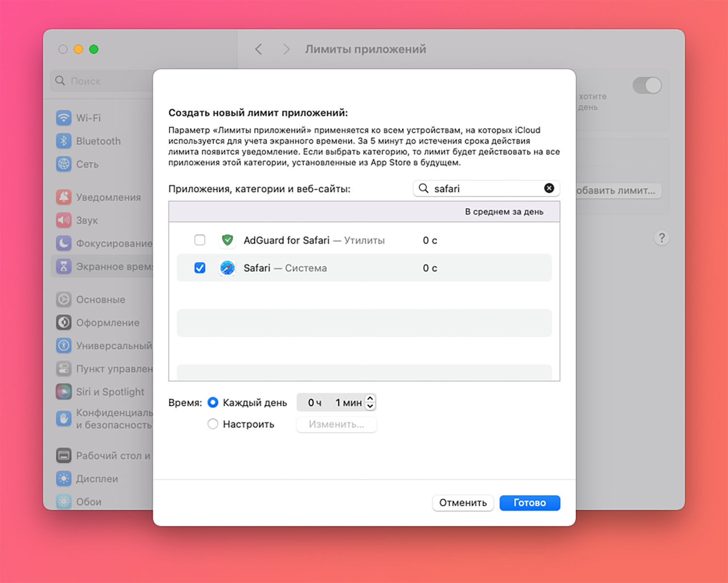Viewport: 728px width, 583px height.
Task: Click the hours value 0 ч
Action: pos(314,402)
